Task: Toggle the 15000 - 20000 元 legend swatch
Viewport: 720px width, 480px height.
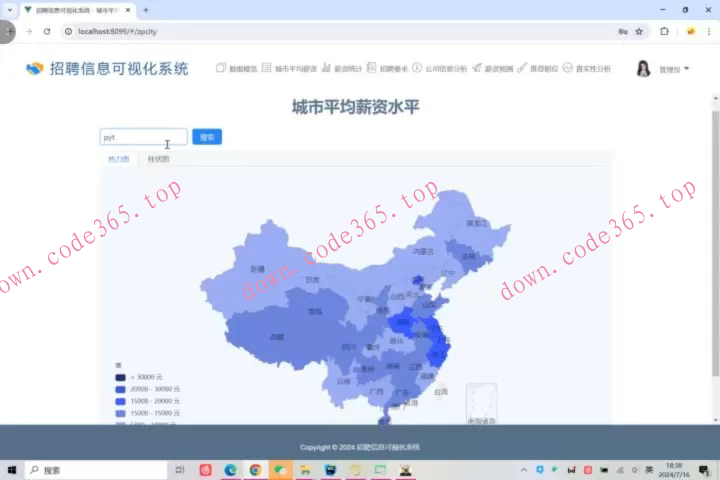Action: tap(120, 401)
